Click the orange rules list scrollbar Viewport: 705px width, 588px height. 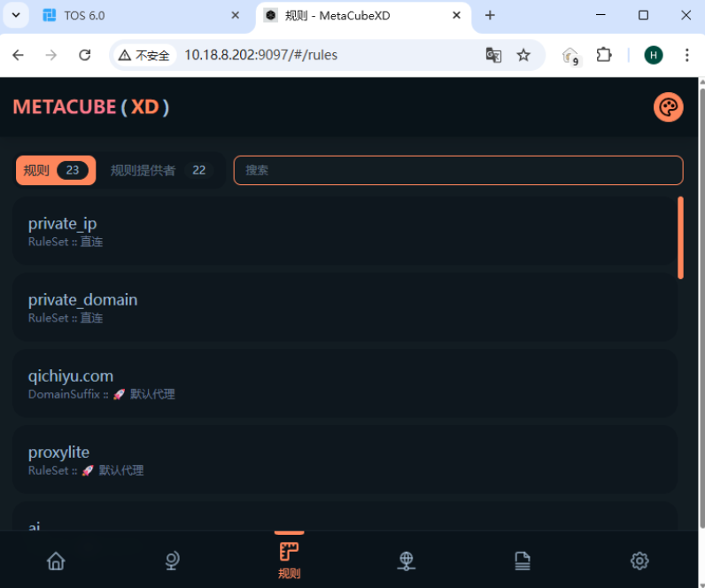681,238
